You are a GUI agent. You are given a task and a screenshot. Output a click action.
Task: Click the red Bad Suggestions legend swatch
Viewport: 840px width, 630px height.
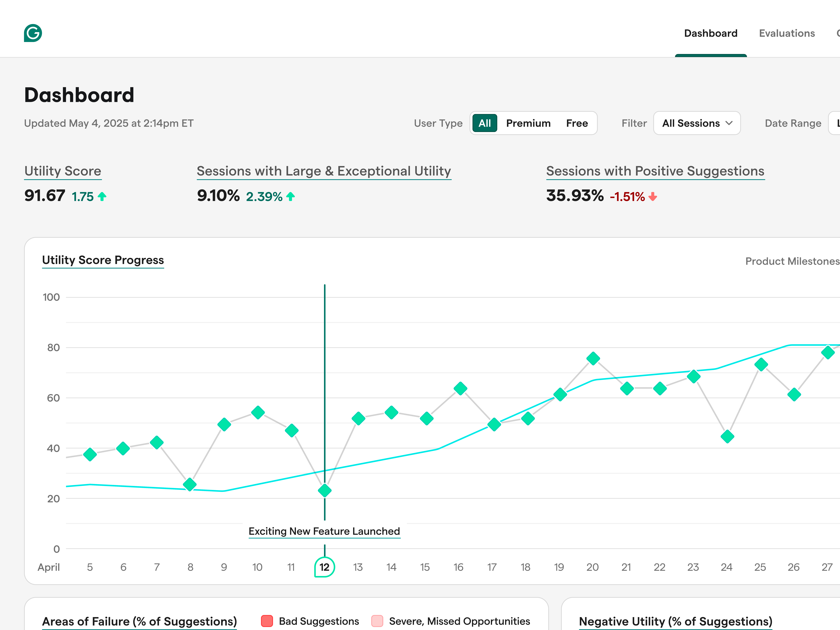click(267, 621)
